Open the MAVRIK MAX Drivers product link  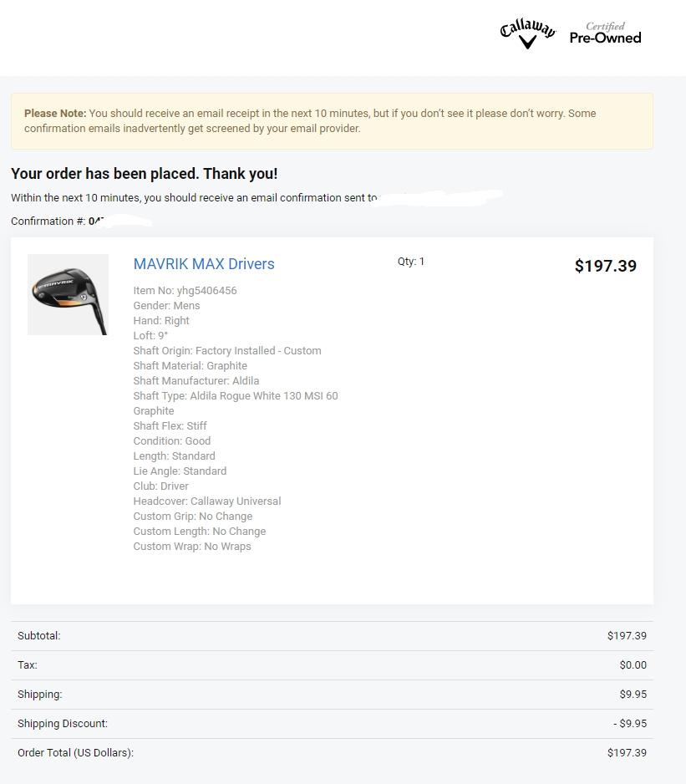tap(204, 264)
